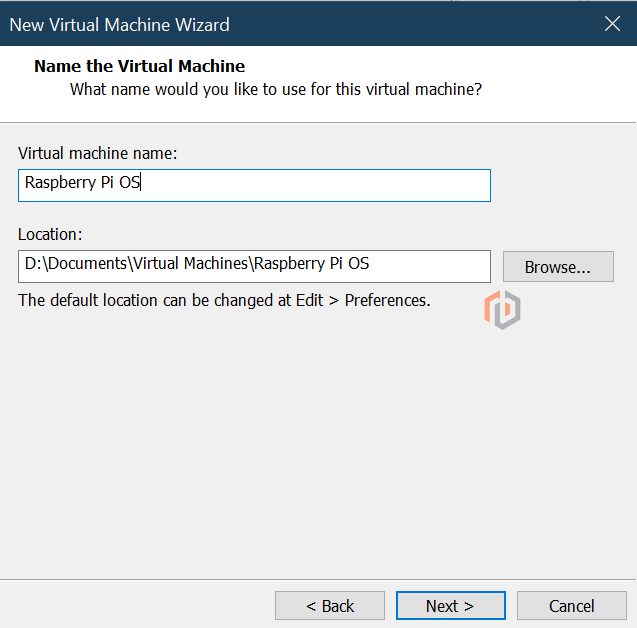Click 'What name would you like' subtitle

click(276, 89)
